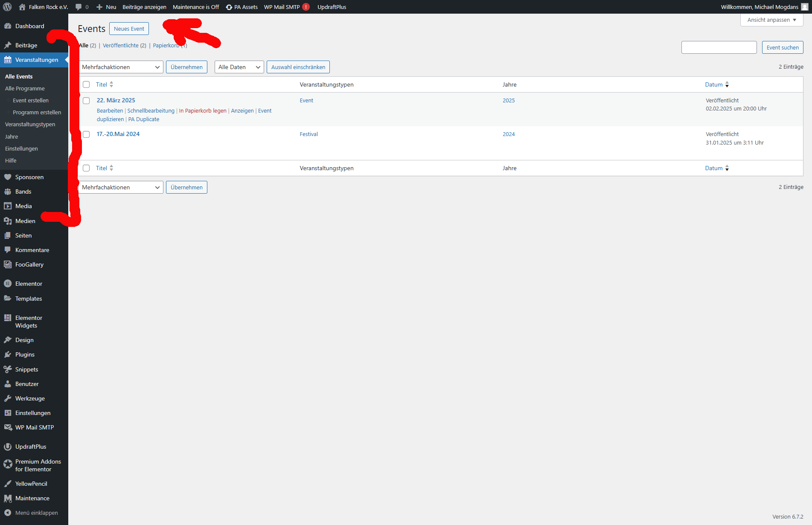Click the Plugins icon in sidebar
The width and height of the screenshot is (812, 525).
click(x=8, y=354)
